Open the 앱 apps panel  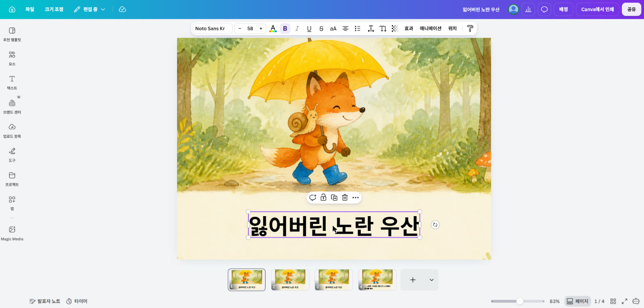pyautogui.click(x=12, y=203)
